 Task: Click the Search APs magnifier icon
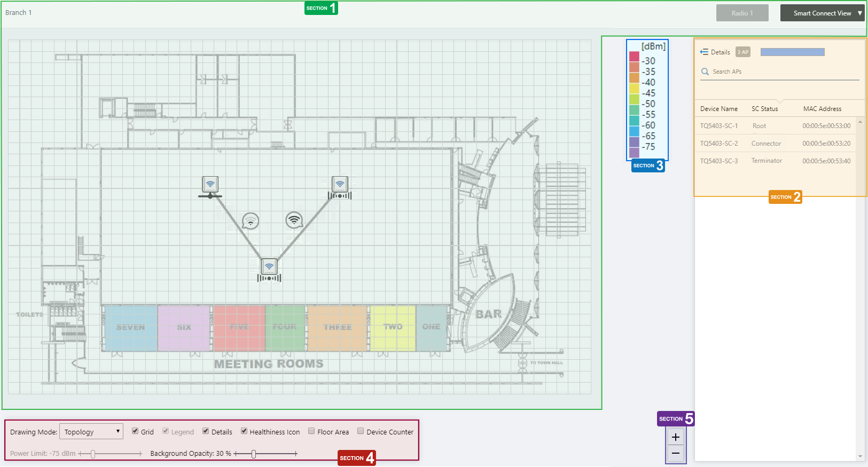pyautogui.click(x=705, y=72)
